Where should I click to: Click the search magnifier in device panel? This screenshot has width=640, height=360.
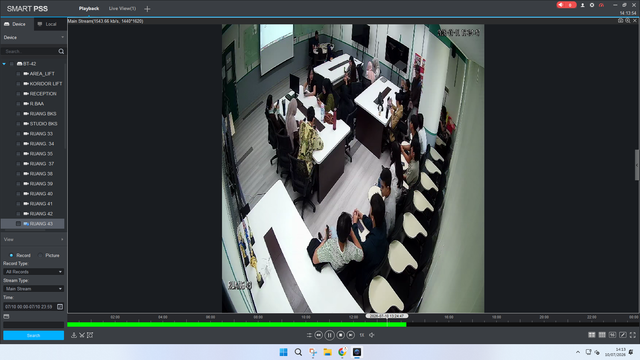pyautogui.click(x=61, y=51)
